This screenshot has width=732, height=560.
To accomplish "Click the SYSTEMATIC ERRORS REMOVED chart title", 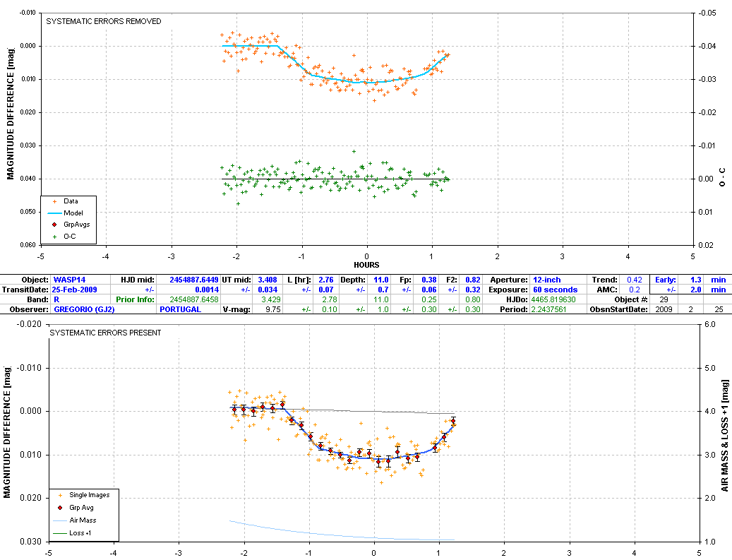I will (x=104, y=22).
